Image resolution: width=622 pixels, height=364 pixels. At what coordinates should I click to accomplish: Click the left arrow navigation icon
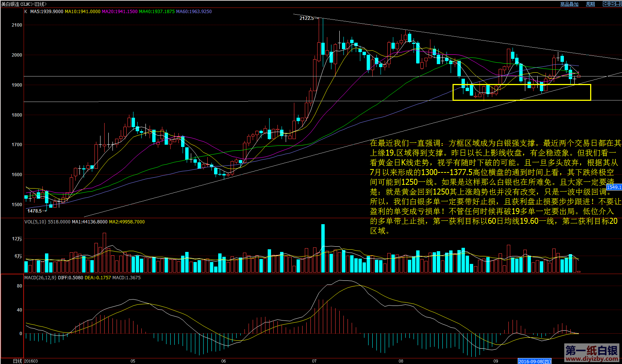[x=606, y=4]
